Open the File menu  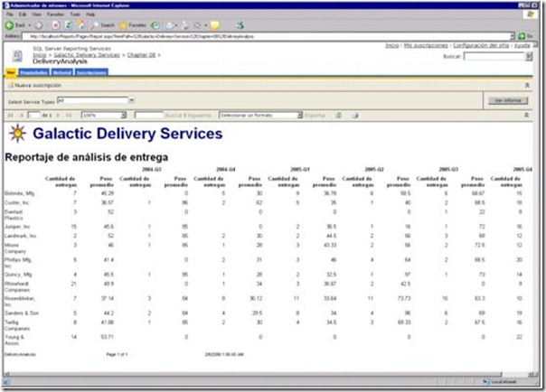10,14
